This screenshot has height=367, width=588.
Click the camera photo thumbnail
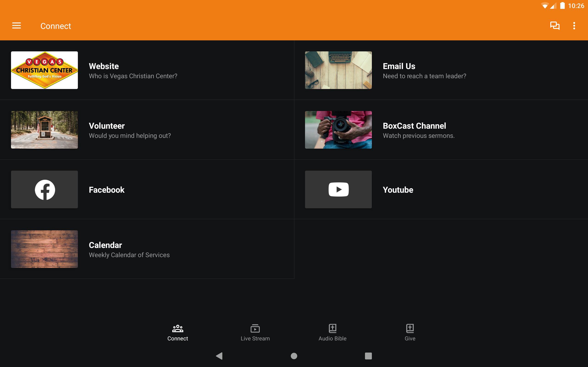coord(338,130)
